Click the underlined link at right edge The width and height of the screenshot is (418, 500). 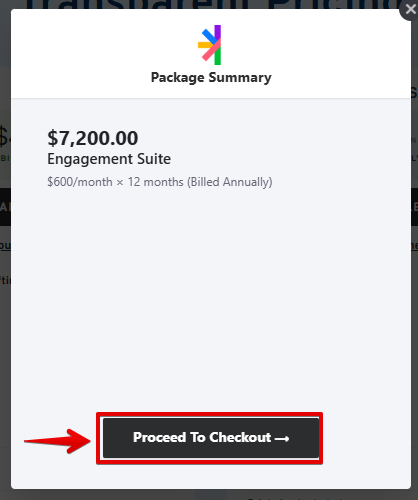(x=414, y=246)
